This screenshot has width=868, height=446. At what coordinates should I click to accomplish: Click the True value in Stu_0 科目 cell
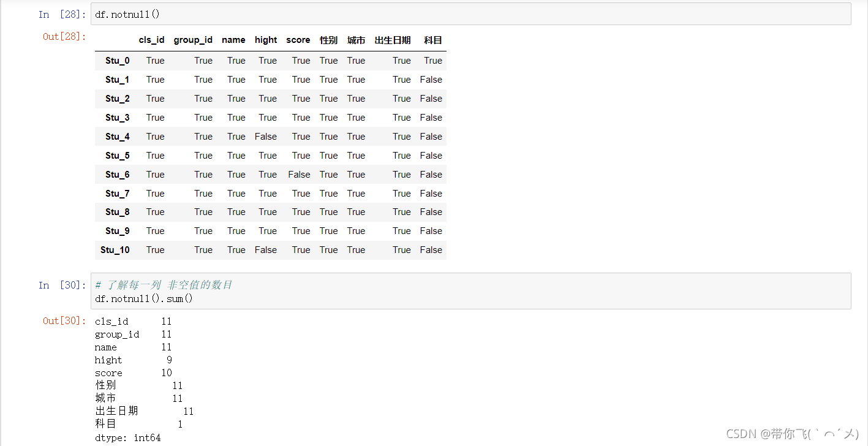(433, 61)
